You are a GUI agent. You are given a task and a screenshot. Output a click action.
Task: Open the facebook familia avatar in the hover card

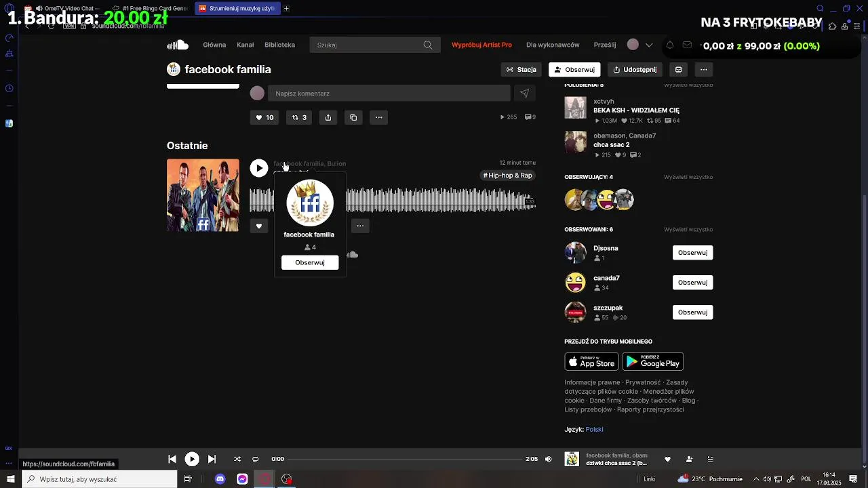310,203
